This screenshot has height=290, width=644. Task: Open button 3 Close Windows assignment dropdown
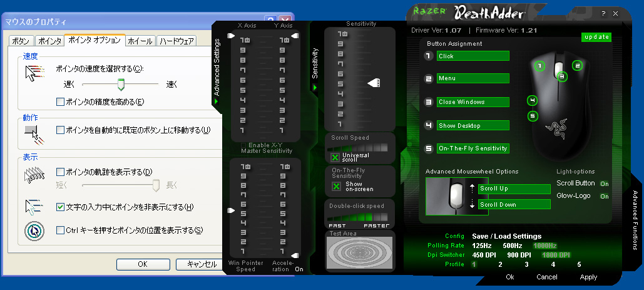tap(473, 102)
